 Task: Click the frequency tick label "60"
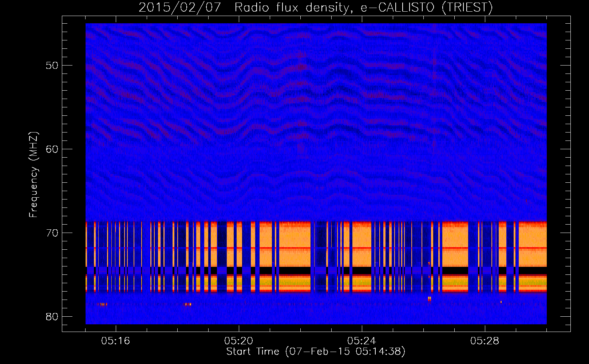(52, 149)
